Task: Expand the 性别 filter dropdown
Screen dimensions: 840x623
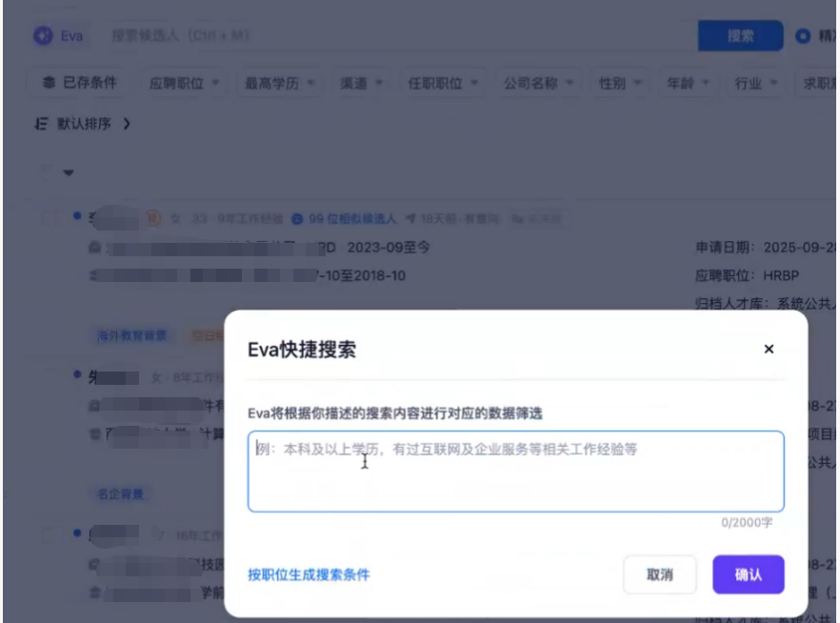Action: point(620,83)
